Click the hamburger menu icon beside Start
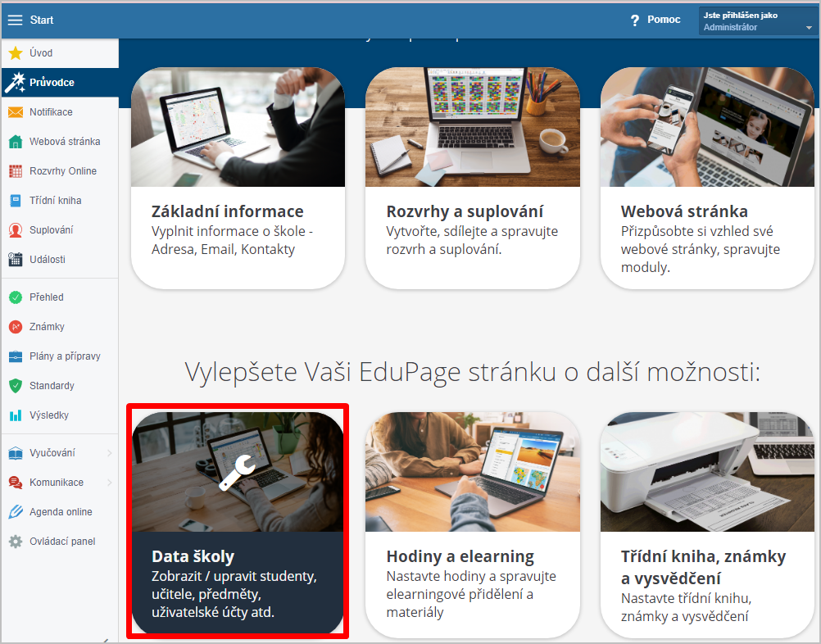The image size is (821, 644). coord(16,20)
